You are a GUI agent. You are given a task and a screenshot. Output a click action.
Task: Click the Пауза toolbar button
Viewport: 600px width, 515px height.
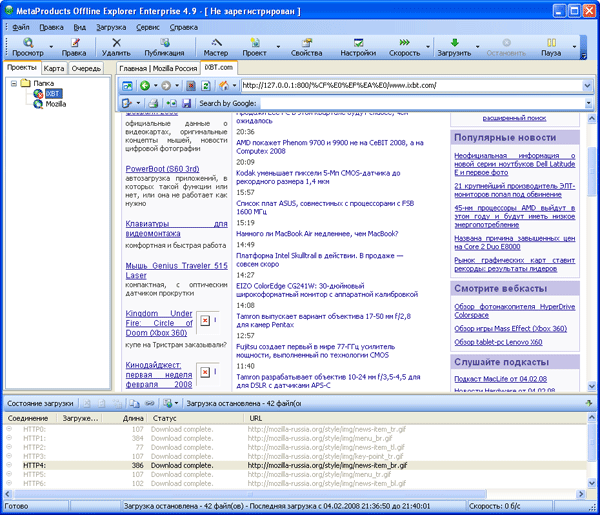tap(551, 48)
